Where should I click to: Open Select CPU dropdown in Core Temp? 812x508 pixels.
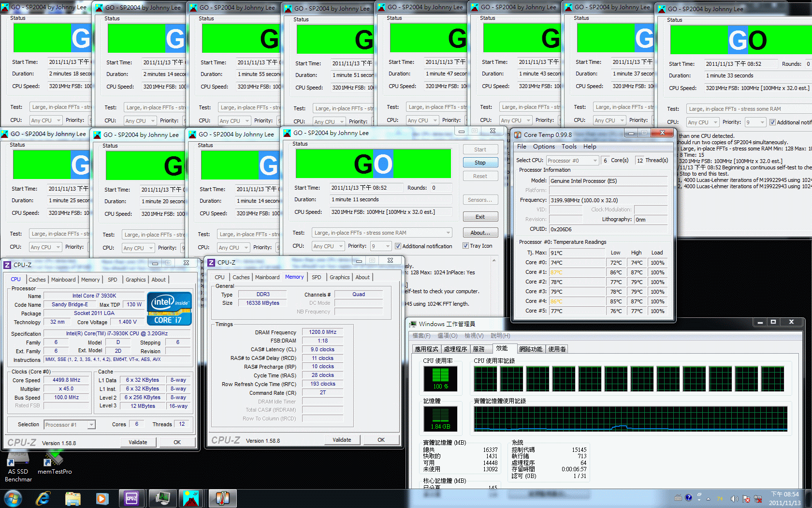(x=572, y=161)
